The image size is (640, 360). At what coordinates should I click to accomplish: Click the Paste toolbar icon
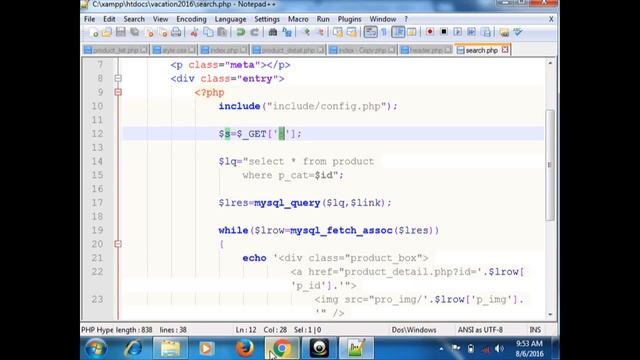pos(222,32)
